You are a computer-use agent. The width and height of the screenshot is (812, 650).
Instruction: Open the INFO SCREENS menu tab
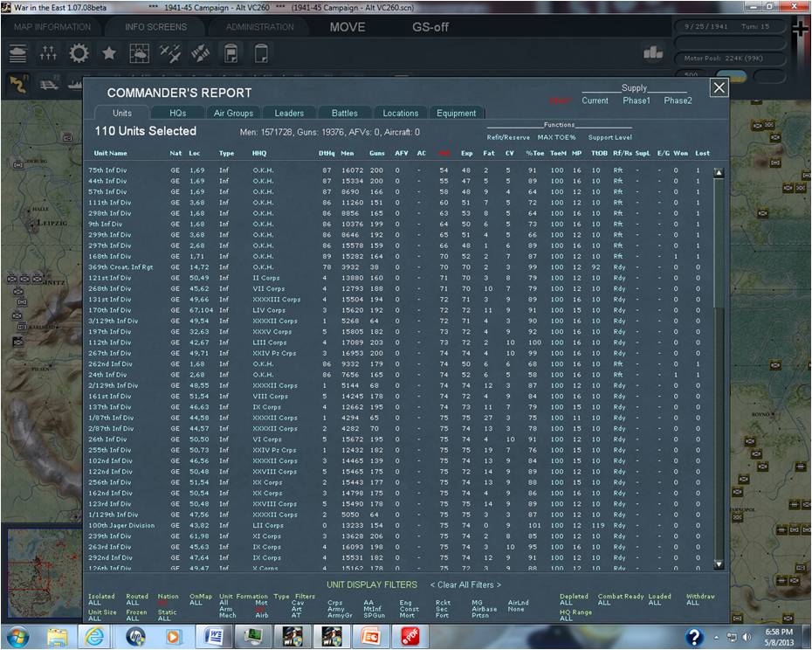[156, 27]
